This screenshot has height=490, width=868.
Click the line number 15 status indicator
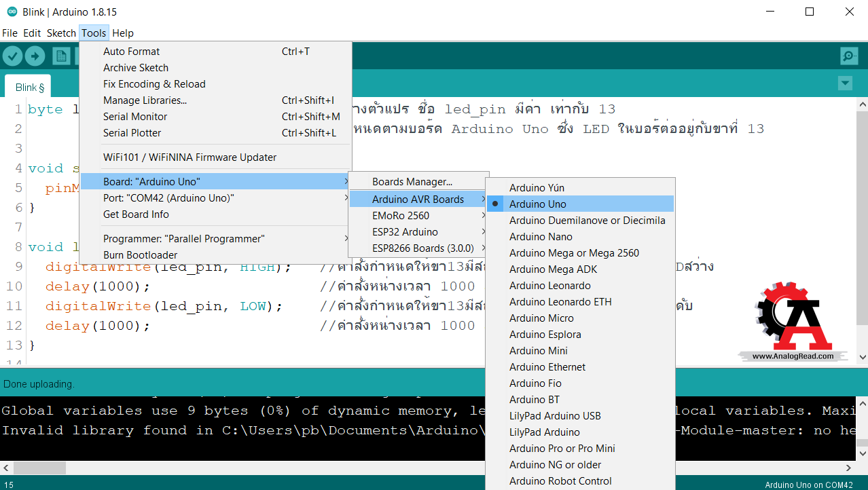pos(9,485)
